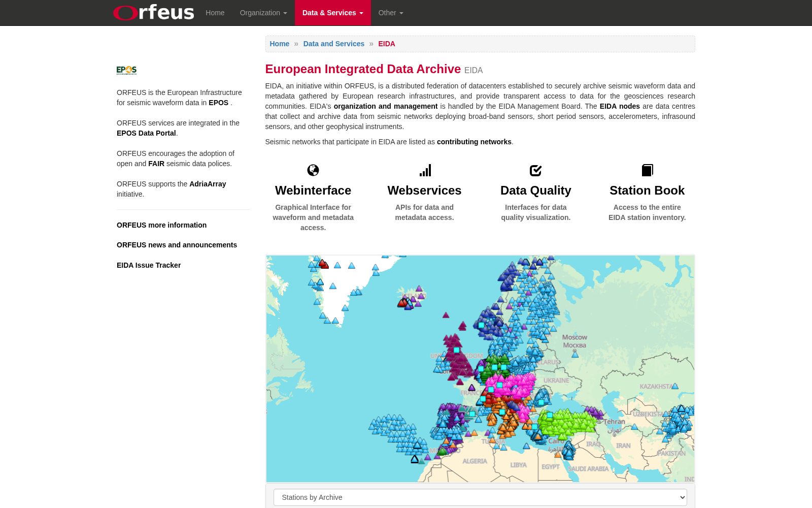This screenshot has width=812, height=508.
Task: Click the Data and Services breadcrumb
Action: 334,44
